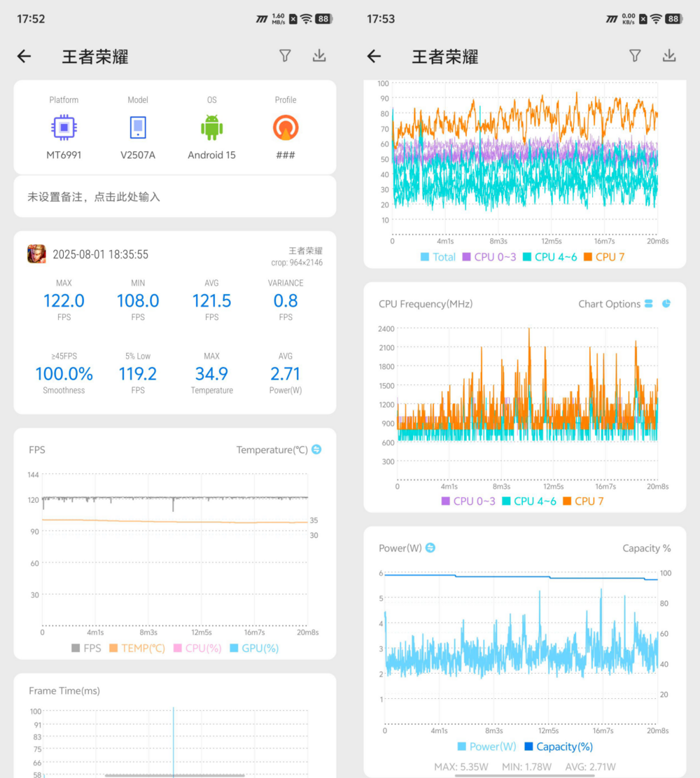Screen dimensions: 700x778
Task: Tap battery 88 indicator in right status bar
Action: click(x=673, y=19)
